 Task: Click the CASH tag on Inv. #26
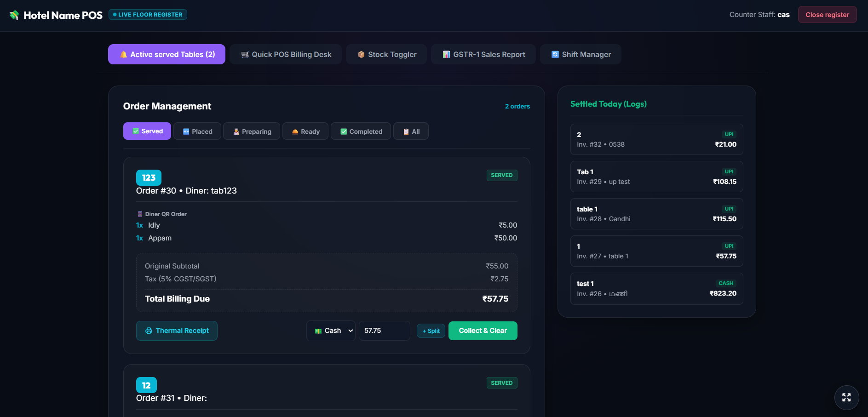pyautogui.click(x=726, y=283)
